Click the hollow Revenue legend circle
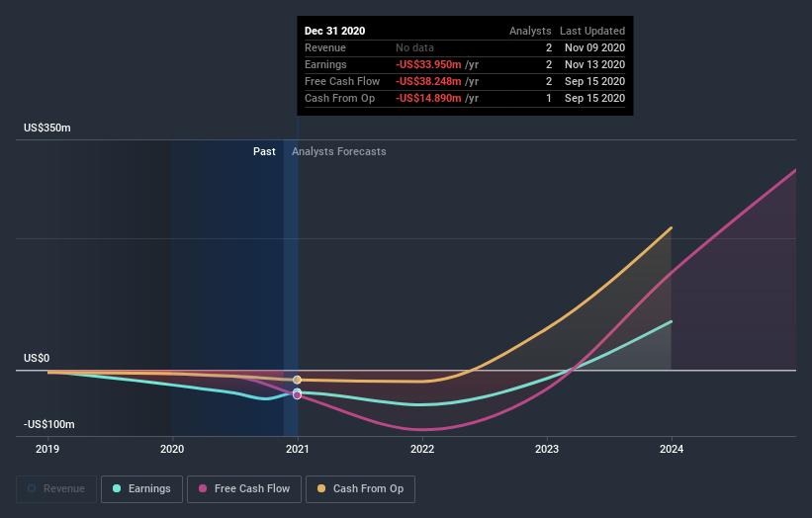Image resolution: width=812 pixels, height=518 pixels. tap(32, 488)
